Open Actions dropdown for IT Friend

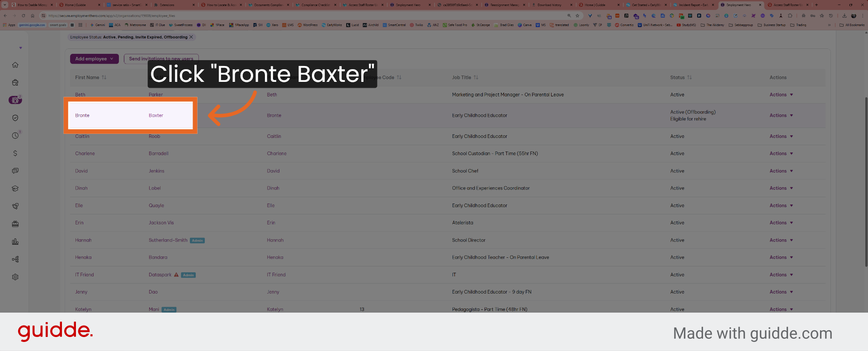[781, 275]
